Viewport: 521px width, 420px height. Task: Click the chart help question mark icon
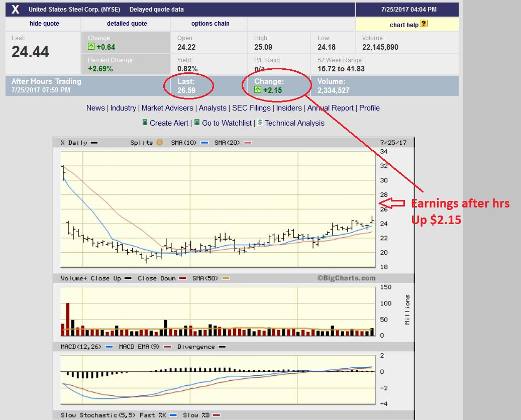click(x=424, y=24)
